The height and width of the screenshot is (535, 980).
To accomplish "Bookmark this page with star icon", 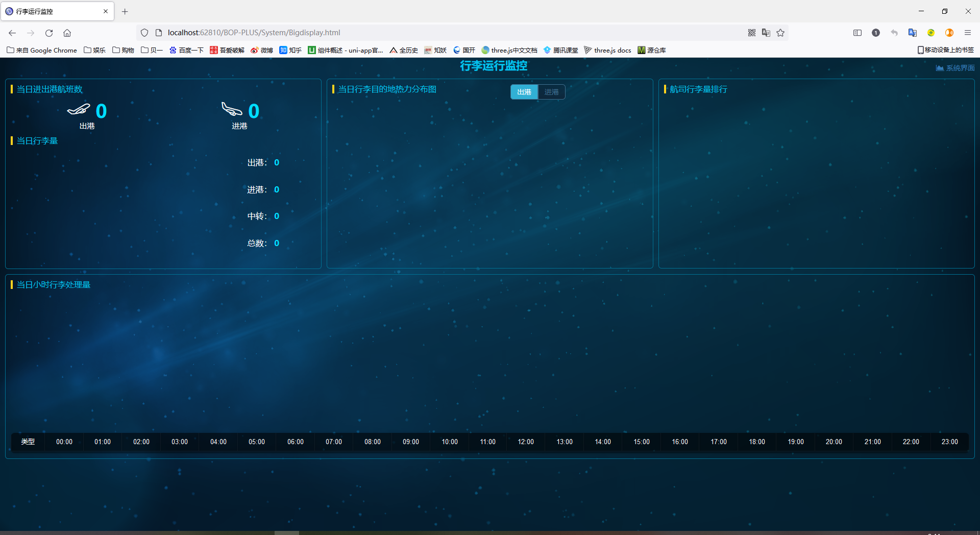I will 780,33.
